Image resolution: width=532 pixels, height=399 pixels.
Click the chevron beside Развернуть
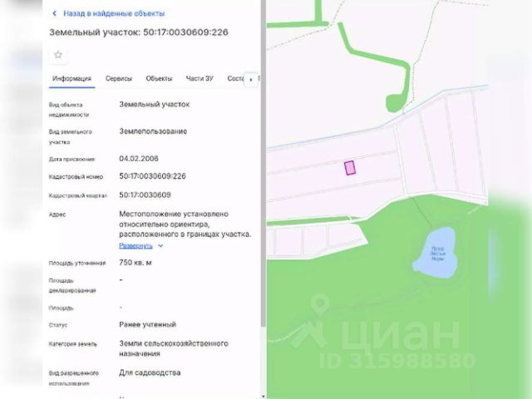[x=160, y=246]
